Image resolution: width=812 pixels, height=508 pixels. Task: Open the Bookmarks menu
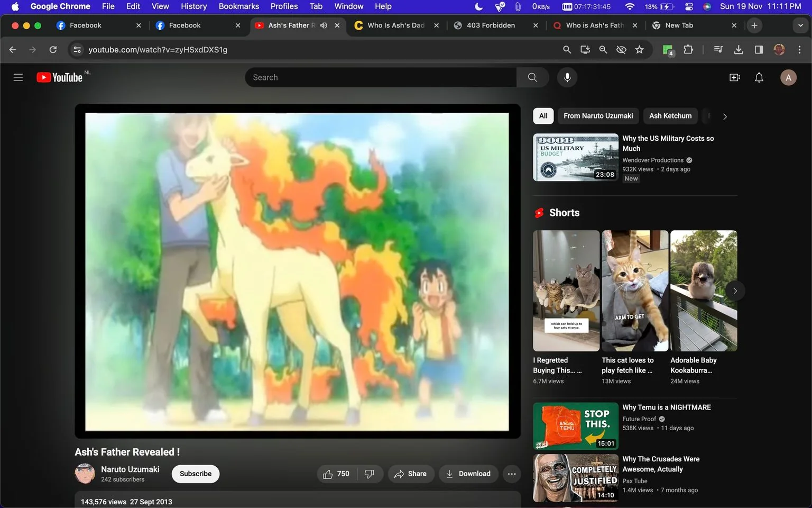coord(239,6)
